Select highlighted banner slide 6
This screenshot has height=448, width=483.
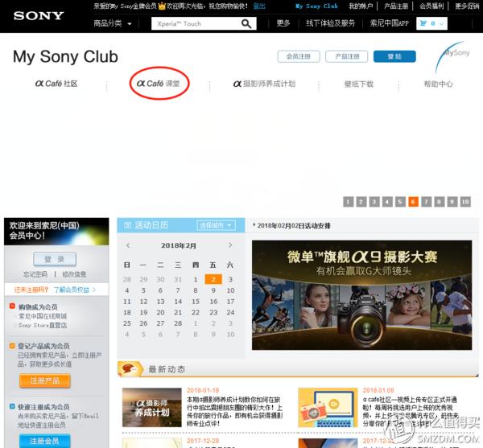tap(414, 202)
